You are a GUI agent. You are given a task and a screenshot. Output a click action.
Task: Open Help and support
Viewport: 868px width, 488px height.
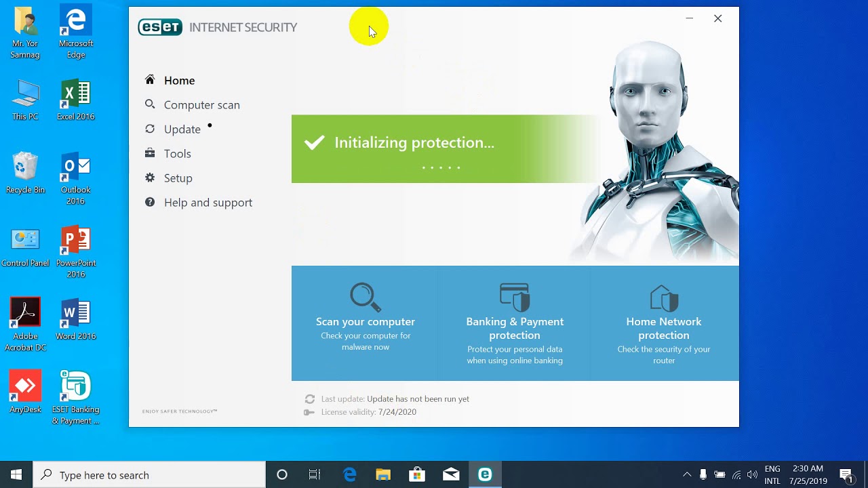click(x=208, y=202)
